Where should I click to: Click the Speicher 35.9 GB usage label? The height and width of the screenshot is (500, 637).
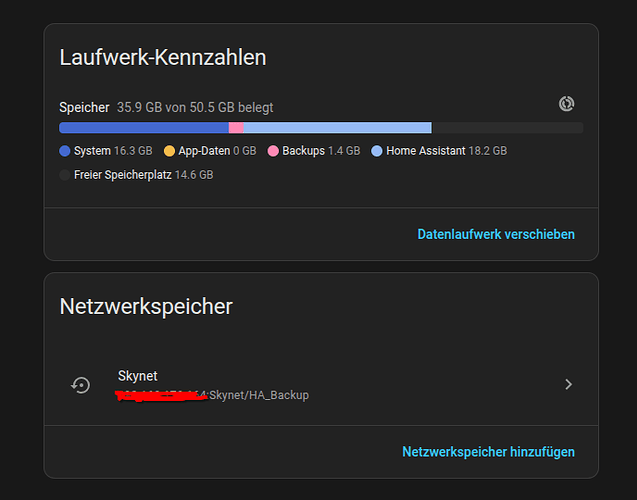coord(166,108)
